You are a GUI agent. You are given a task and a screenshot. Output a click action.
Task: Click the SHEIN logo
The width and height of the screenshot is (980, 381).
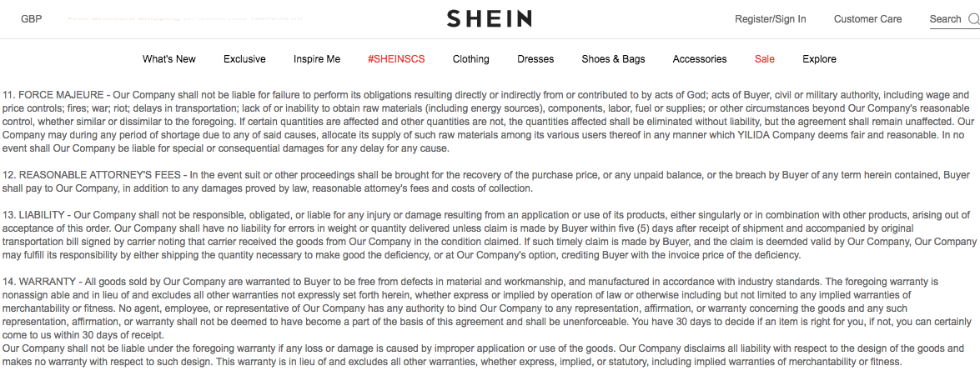click(489, 19)
